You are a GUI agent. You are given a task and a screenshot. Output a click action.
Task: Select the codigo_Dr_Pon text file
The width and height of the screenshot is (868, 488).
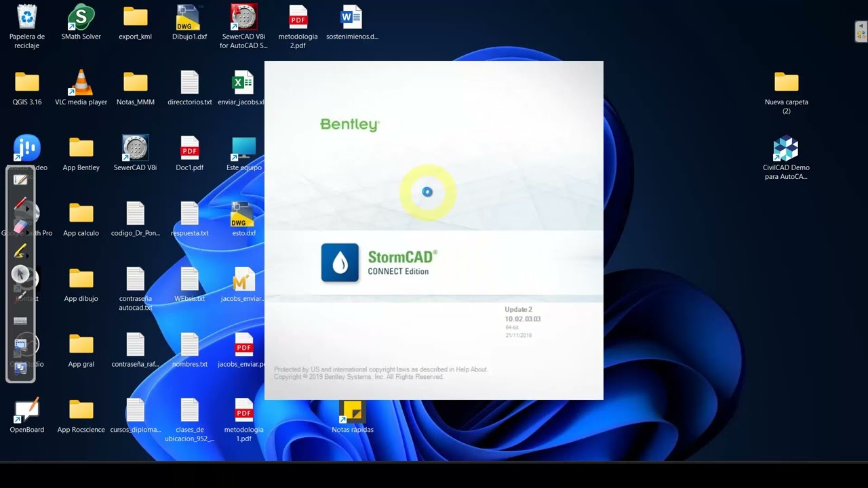pyautogui.click(x=136, y=220)
